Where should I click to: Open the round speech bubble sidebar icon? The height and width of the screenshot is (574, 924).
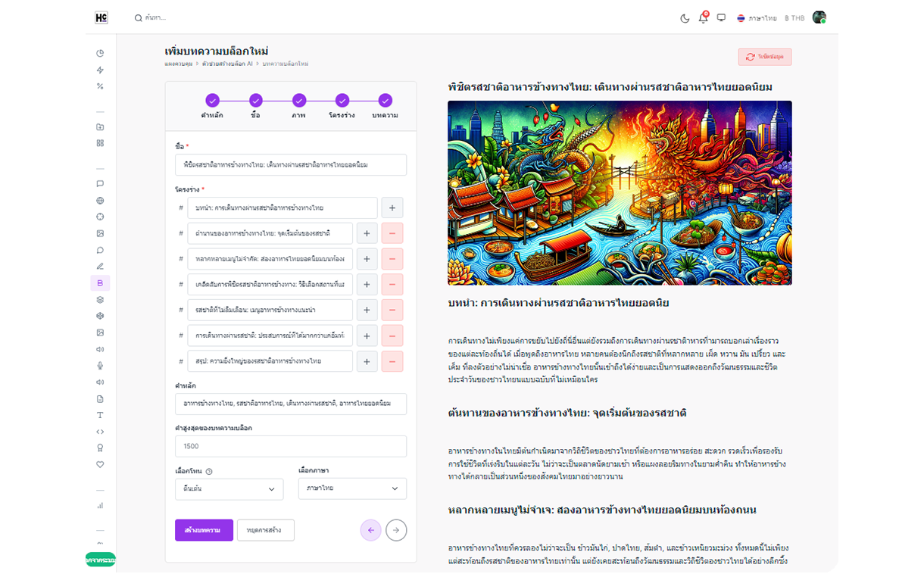click(x=100, y=250)
